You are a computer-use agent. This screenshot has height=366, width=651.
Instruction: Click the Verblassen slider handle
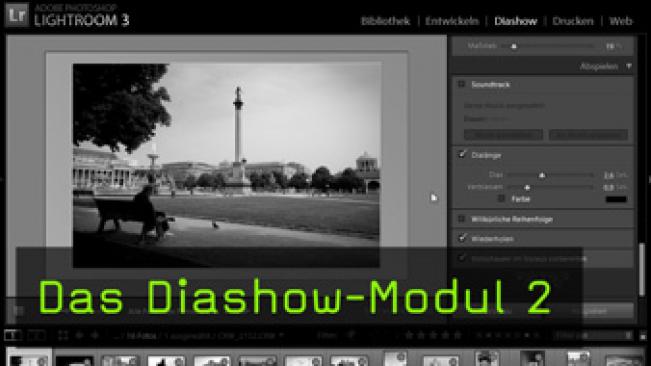[x=527, y=188]
